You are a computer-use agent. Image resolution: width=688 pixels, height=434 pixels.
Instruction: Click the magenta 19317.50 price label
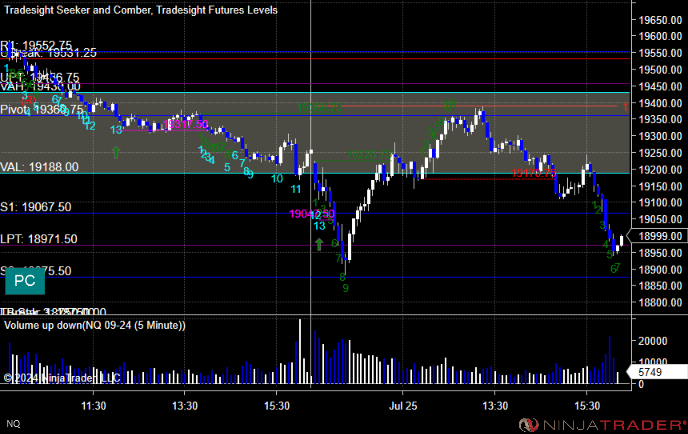[x=186, y=124]
